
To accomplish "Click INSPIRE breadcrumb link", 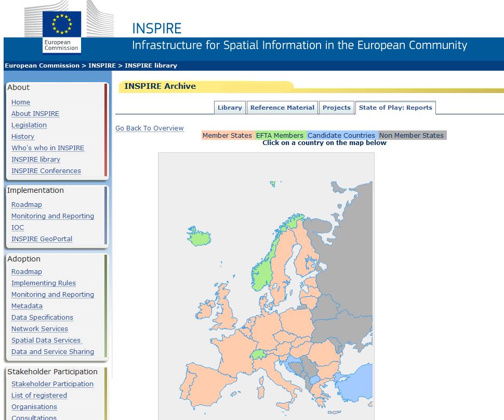I will pyautogui.click(x=102, y=65).
